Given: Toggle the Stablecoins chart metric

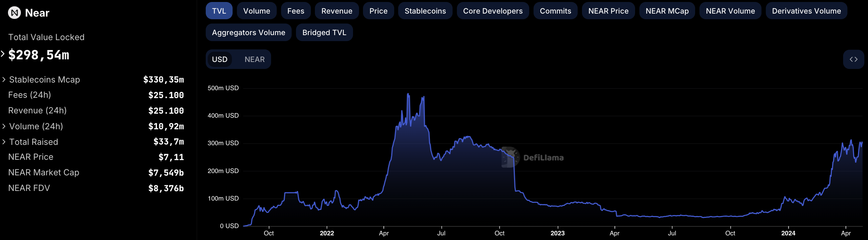Looking at the screenshot, I should point(425,11).
